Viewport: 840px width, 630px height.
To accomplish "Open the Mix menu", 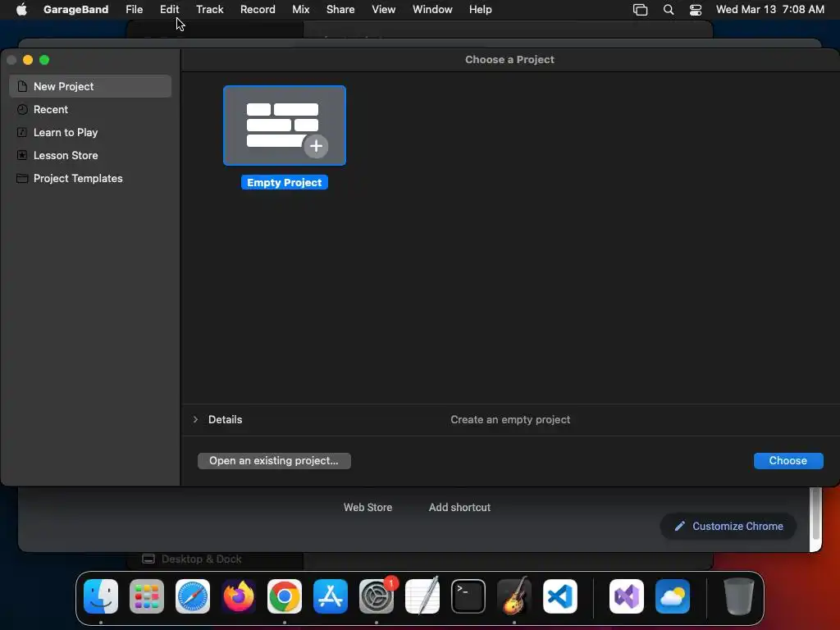I will [300, 9].
